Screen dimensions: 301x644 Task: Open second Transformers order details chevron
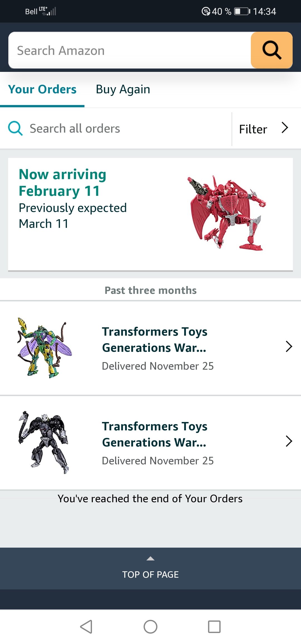point(289,441)
